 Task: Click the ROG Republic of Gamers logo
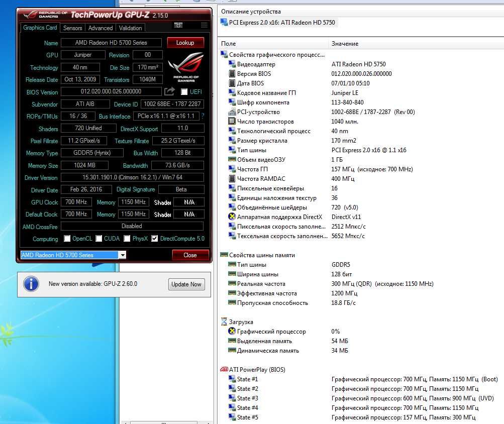click(x=186, y=67)
